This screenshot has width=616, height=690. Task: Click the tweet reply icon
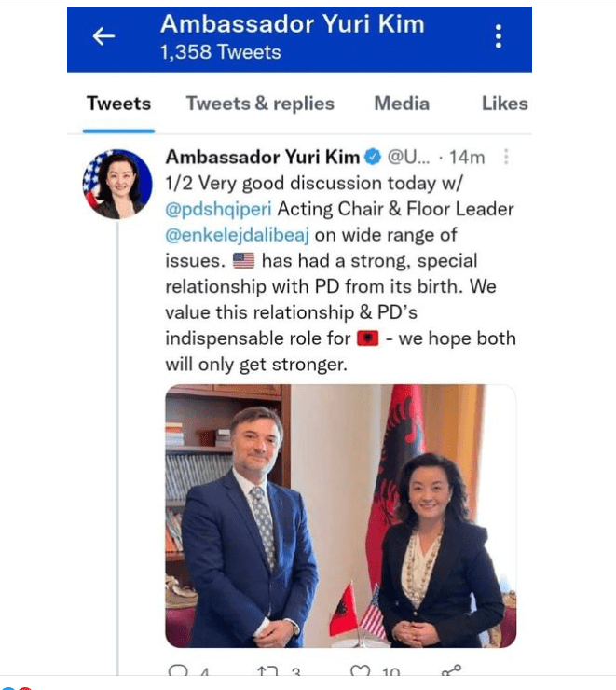click(x=178, y=670)
